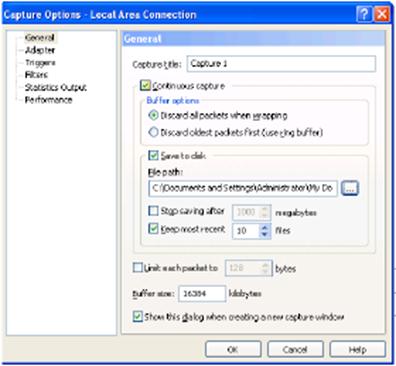Select Discard oldest packets first option
The height and width of the screenshot is (366, 396).
(x=153, y=132)
